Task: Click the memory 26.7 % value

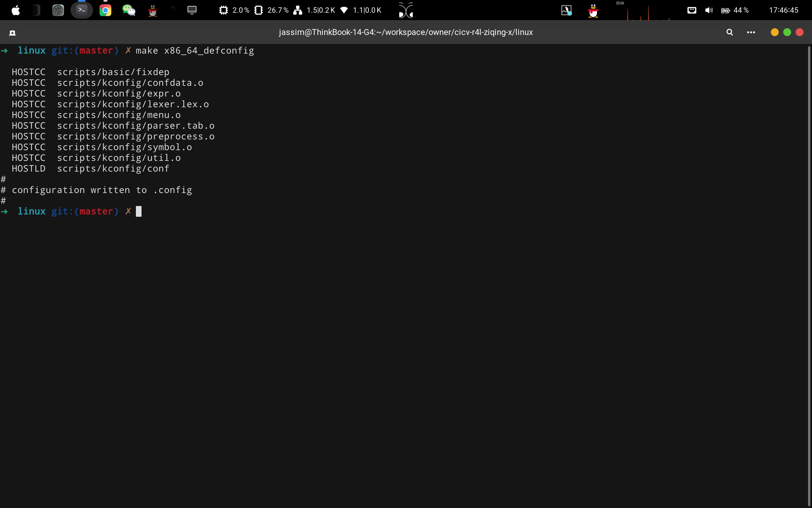Action: click(278, 10)
